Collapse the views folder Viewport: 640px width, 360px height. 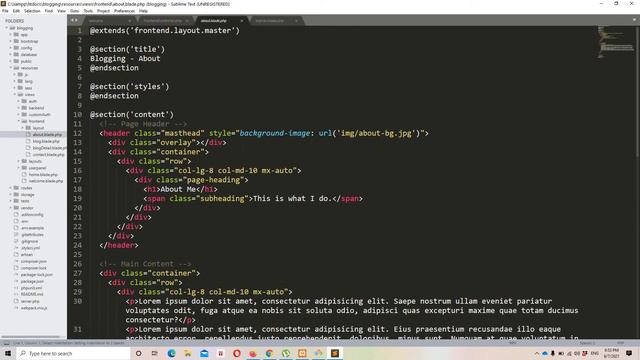point(15,94)
